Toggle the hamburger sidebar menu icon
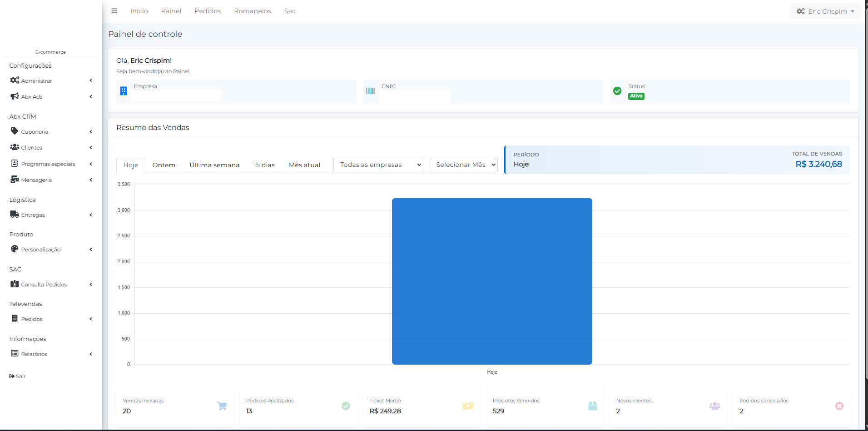Screen dimensions: 868x431 pos(114,11)
